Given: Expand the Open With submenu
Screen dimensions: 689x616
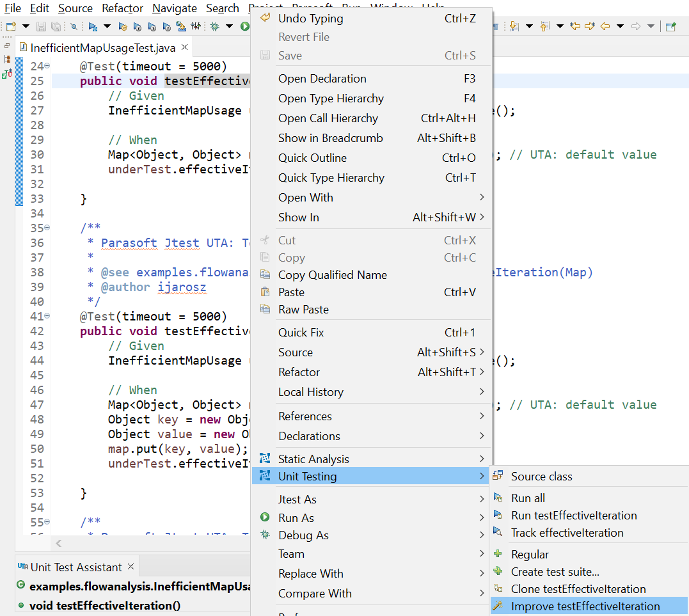Looking at the screenshot, I should [x=371, y=197].
